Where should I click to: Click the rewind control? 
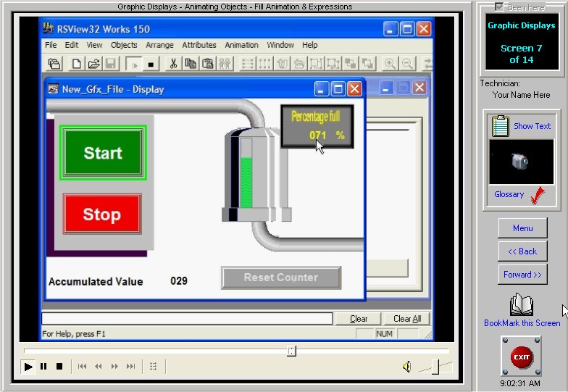(x=99, y=367)
